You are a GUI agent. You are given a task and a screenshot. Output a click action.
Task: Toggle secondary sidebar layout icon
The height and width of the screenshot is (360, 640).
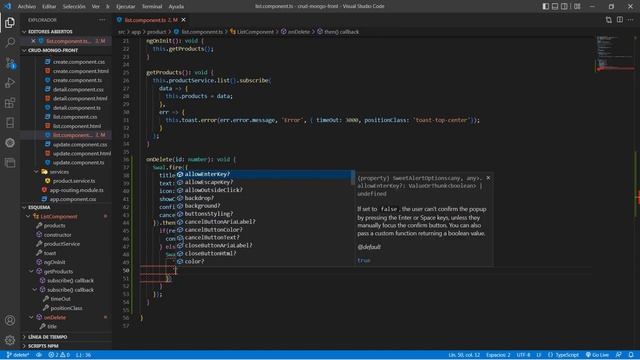564,6
